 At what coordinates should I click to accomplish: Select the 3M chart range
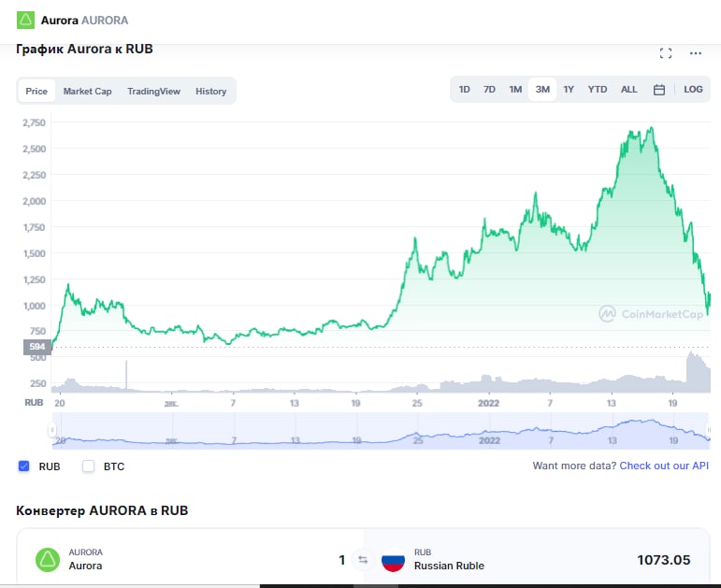[x=542, y=89]
